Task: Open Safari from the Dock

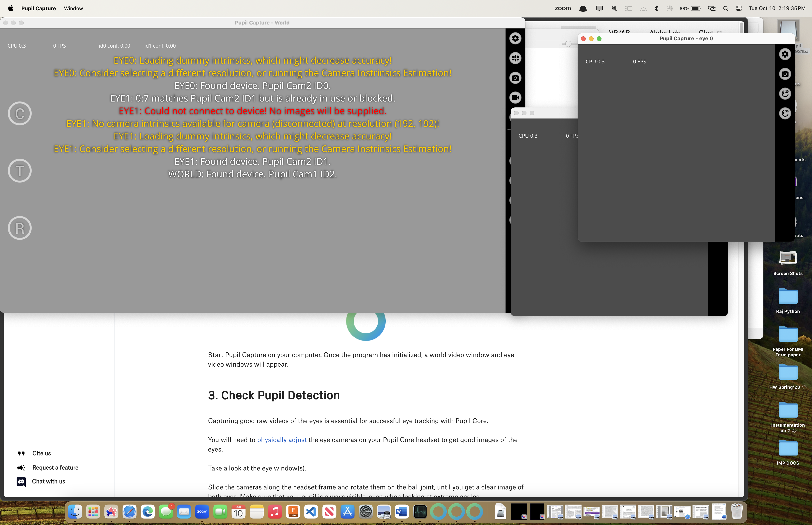Action: click(130, 512)
